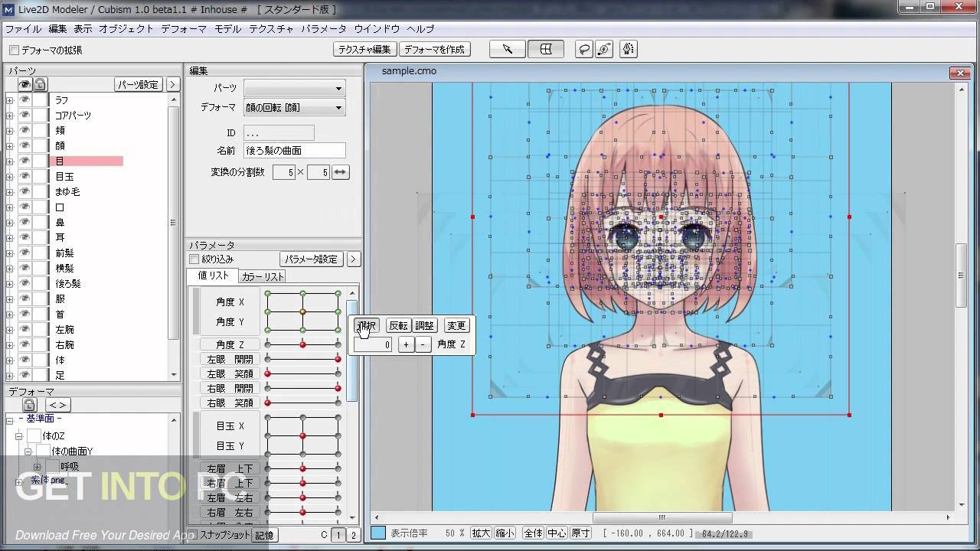This screenshot has height=551, width=980.
Task: Expand the まゆ毛 part group
Action: click(10, 192)
